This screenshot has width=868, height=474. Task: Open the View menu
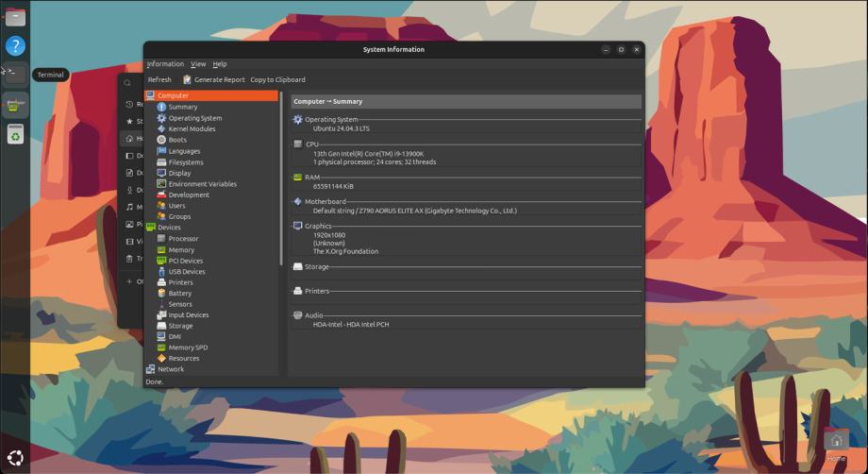click(198, 64)
